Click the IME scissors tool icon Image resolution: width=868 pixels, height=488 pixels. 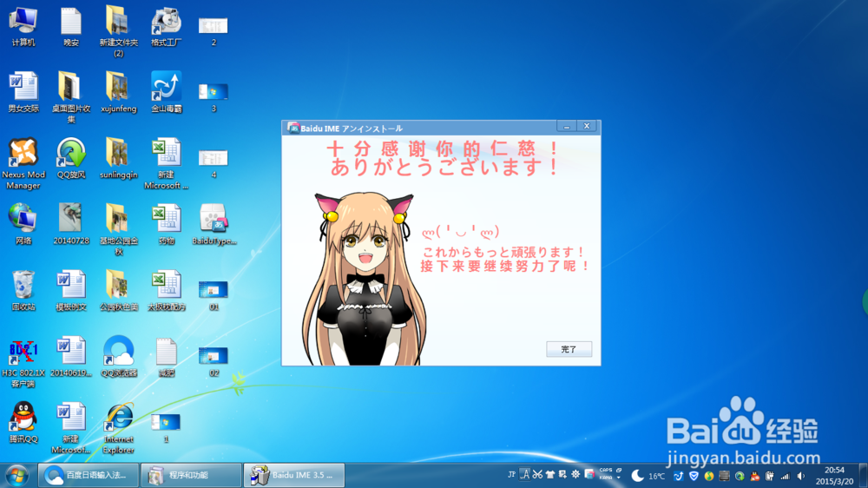(537, 474)
